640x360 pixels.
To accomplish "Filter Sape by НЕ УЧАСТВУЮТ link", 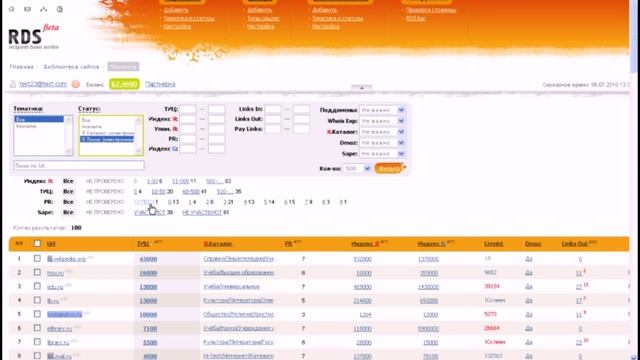I will click(202, 212).
